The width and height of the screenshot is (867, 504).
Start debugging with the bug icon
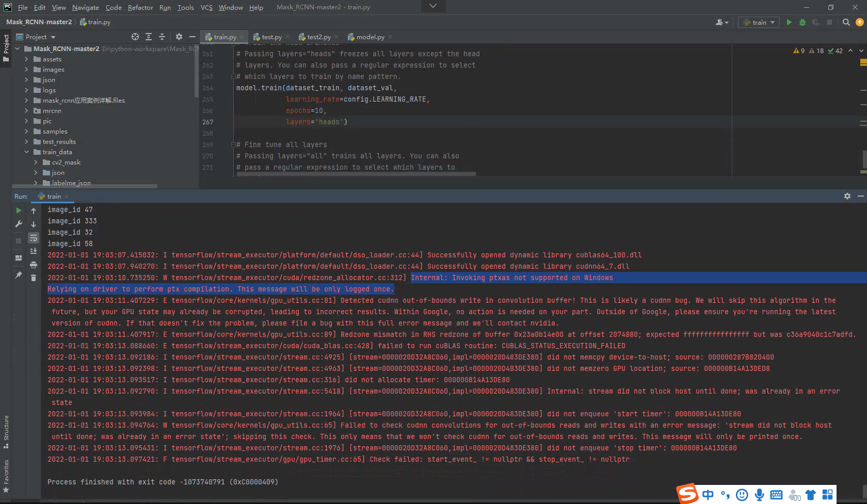[802, 22]
